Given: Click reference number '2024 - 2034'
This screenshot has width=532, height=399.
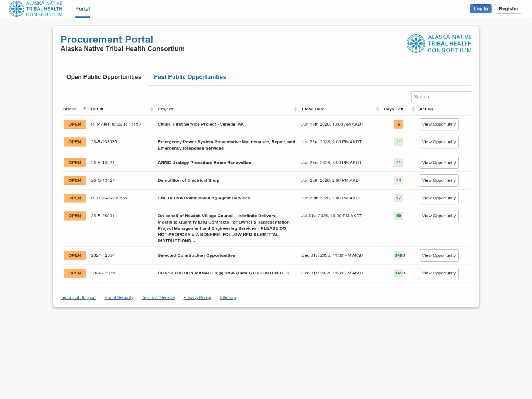Looking at the screenshot, I should tap(103, 255).
